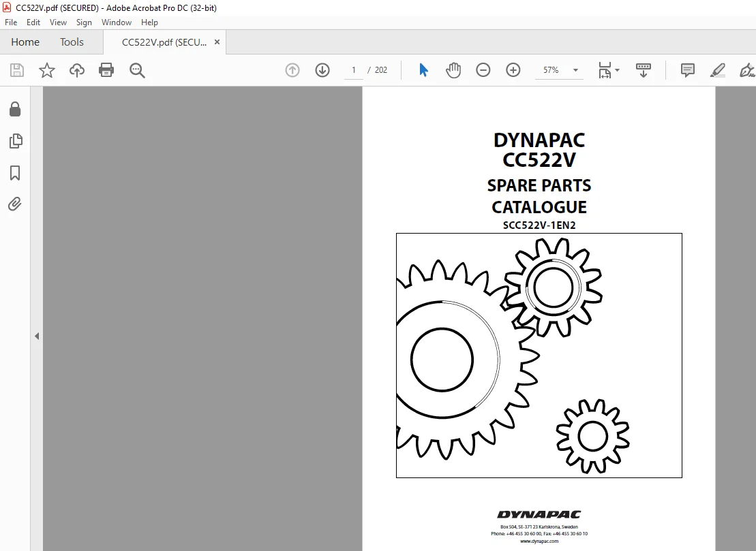This screenshot has height=551, width=756.
Task: Add document to starred with star icon
Action: (x=47, y=70)
